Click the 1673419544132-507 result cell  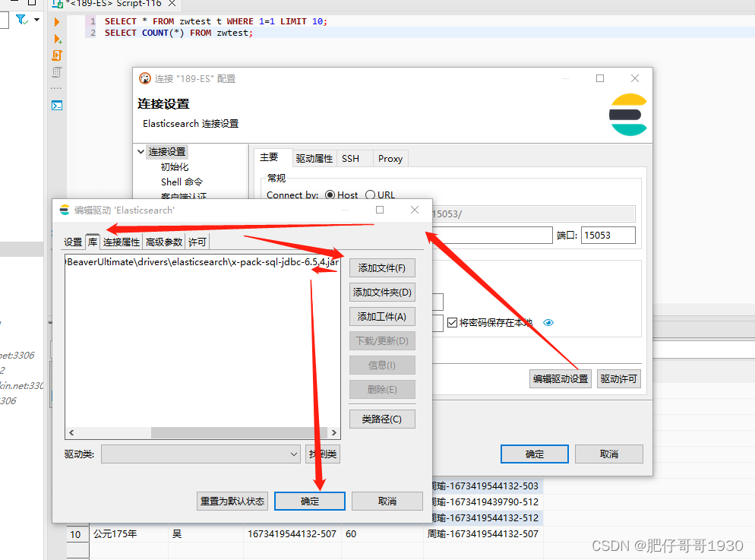[x=292, y=534]
